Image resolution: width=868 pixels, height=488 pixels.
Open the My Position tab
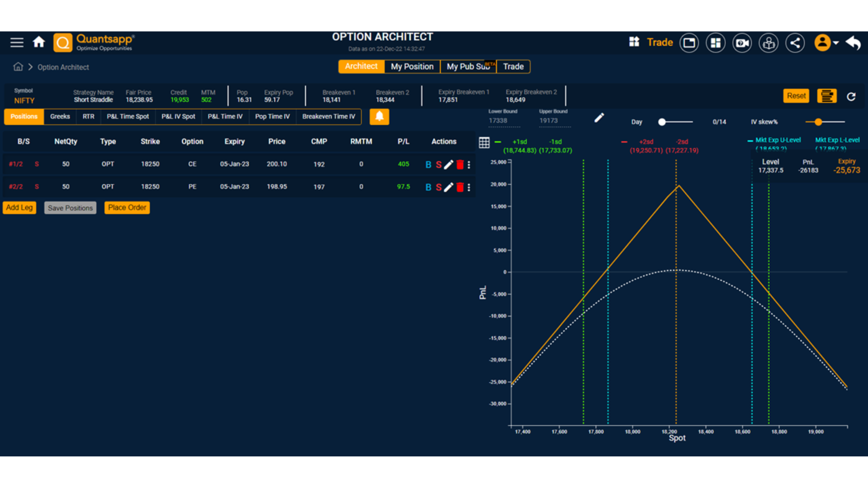tap(412, 66)
